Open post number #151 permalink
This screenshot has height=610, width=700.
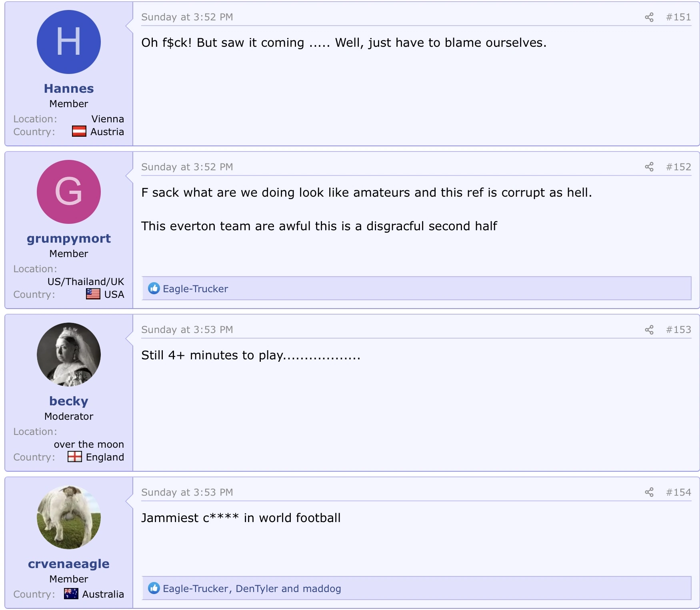click(678, 17)
